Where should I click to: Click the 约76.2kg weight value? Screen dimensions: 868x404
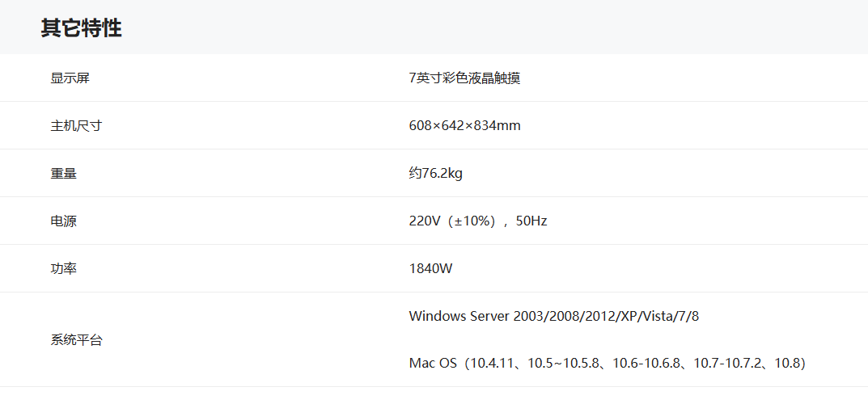(435, 174)
